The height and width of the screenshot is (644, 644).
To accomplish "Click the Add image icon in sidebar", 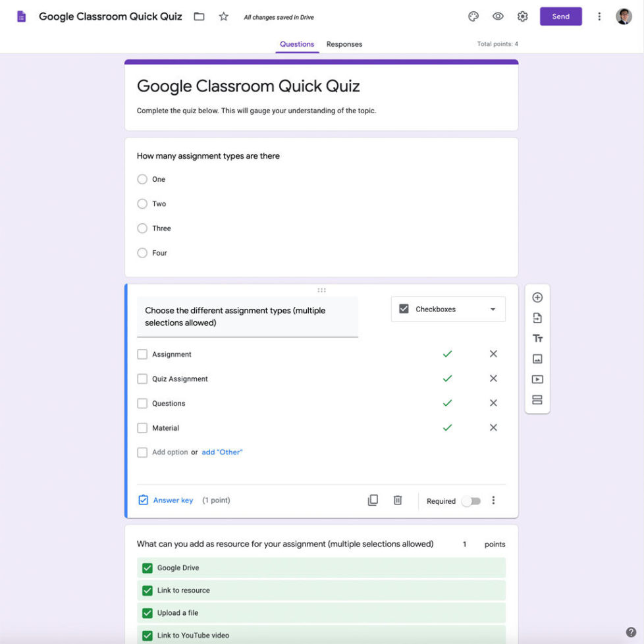I will coord(537,359).
